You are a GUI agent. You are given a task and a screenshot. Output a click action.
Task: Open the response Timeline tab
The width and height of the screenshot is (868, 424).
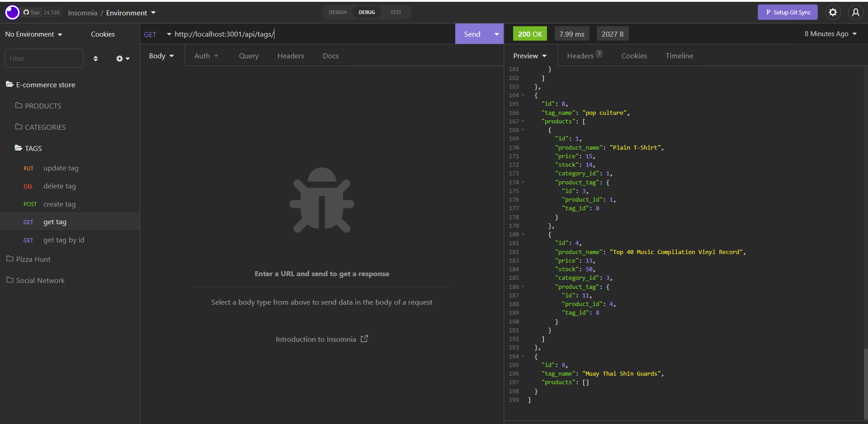(679, 56)
